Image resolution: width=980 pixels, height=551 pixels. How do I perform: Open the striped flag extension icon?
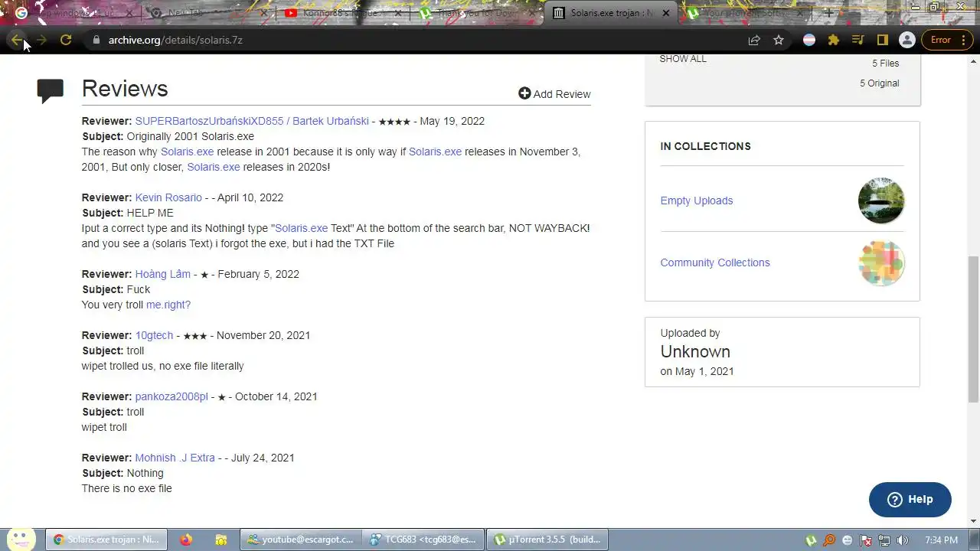(809, 40)
